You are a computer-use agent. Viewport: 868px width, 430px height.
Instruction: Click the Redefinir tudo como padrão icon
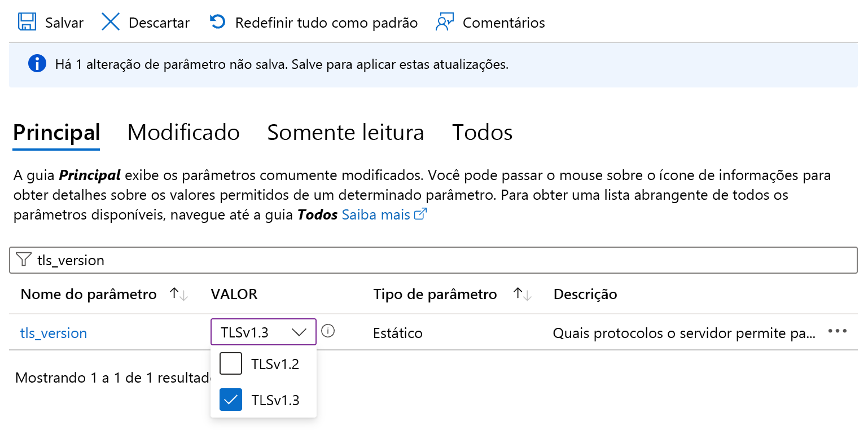coord(217,23)
